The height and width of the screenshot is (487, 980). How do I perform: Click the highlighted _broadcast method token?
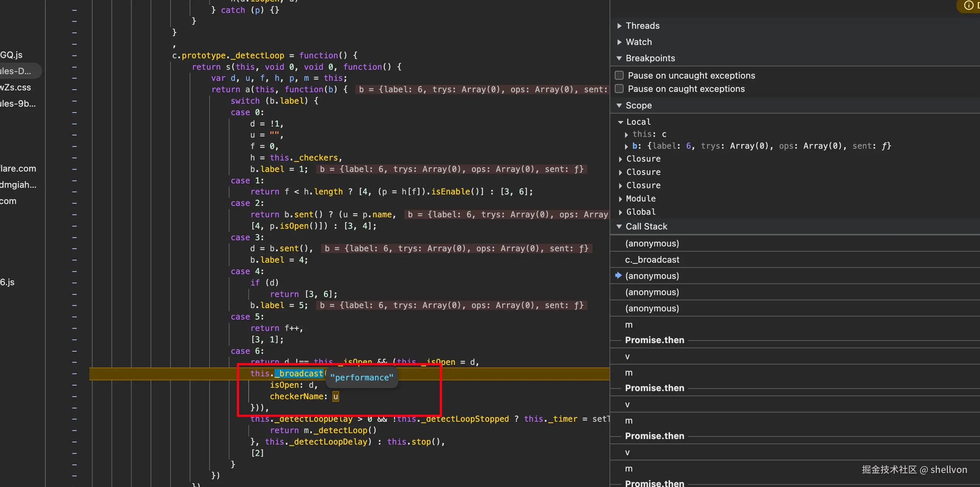pos(299,374)
